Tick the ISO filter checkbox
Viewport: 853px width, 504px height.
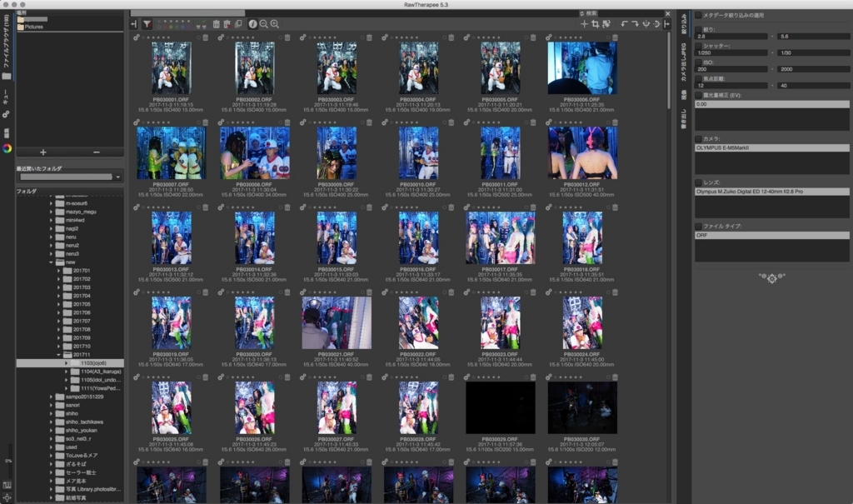click(699, 62)
